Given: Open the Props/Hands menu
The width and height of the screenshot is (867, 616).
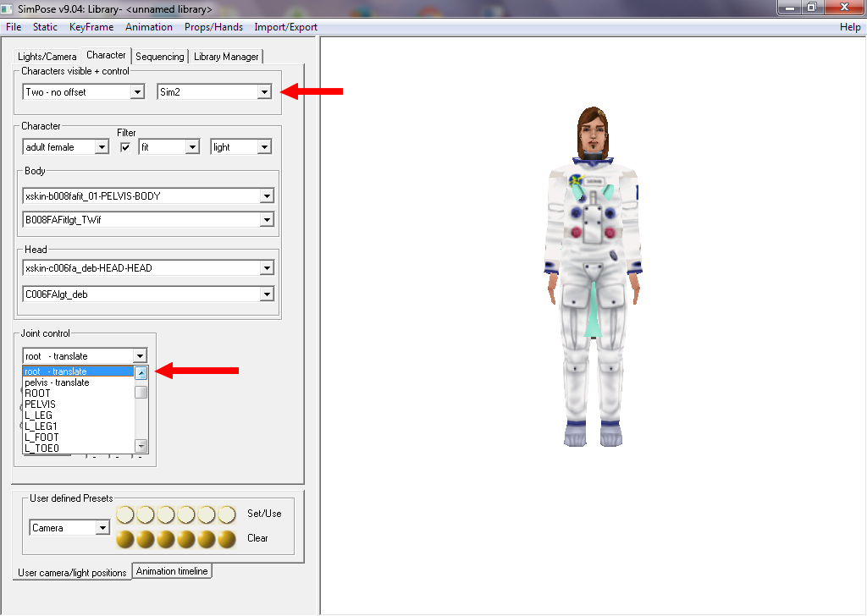Looking at the screenshot, I should pos(213,27).
